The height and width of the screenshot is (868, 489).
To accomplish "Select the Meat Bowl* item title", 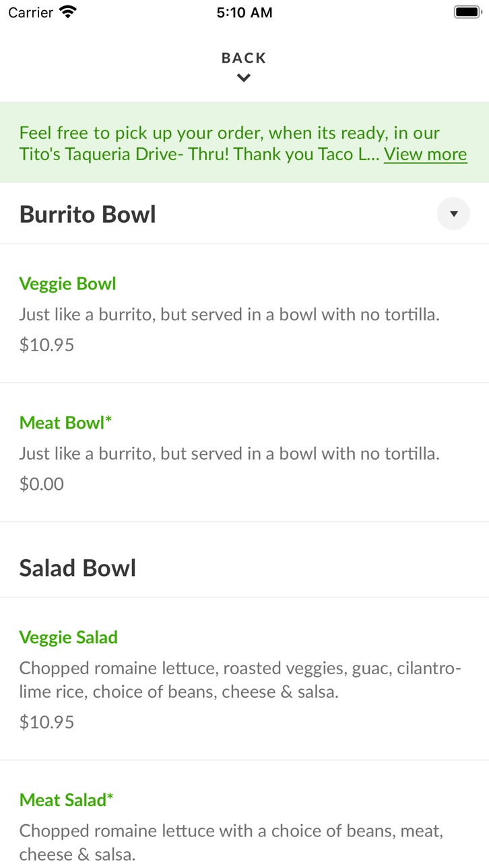I will 65,423.
